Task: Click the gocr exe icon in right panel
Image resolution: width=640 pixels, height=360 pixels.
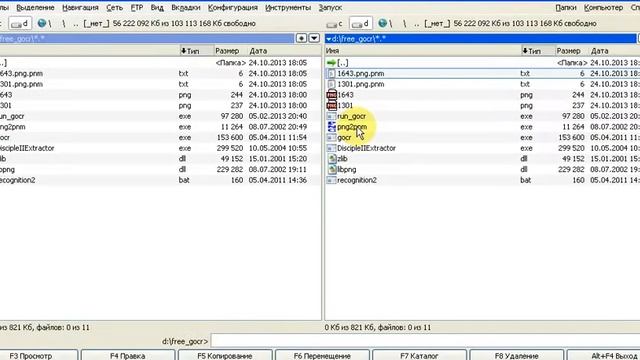Action: coord(331,138)
